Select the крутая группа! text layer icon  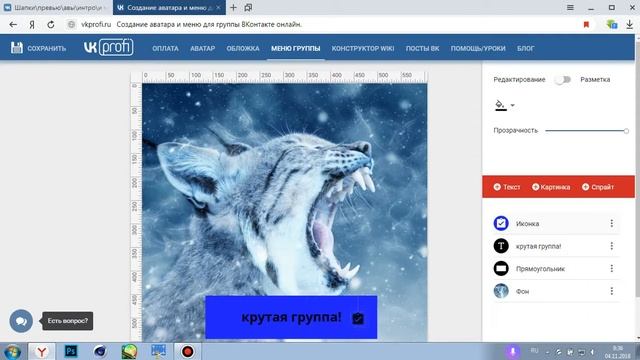coord(501,246)
